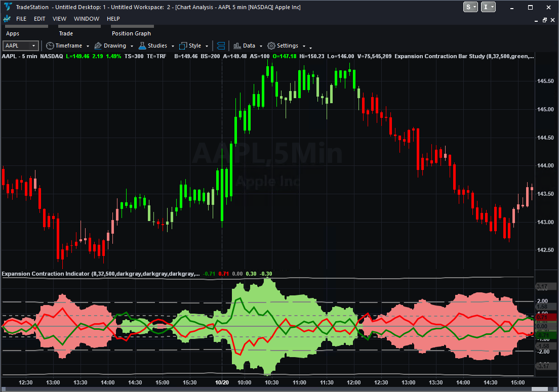Open the WINDOW menu
Screen dimensions: 559x392
pos(87,19)
